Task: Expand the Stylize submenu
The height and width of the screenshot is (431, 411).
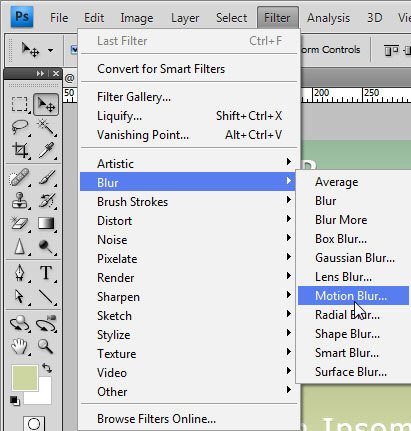Action: pos(189,335)
